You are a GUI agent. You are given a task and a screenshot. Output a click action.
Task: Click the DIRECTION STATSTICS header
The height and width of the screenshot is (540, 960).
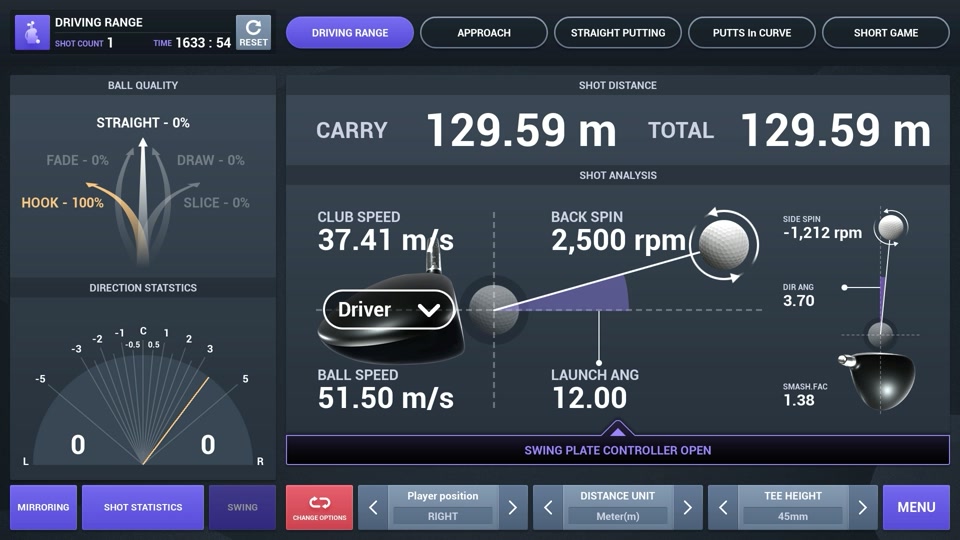tap(143, 288)
